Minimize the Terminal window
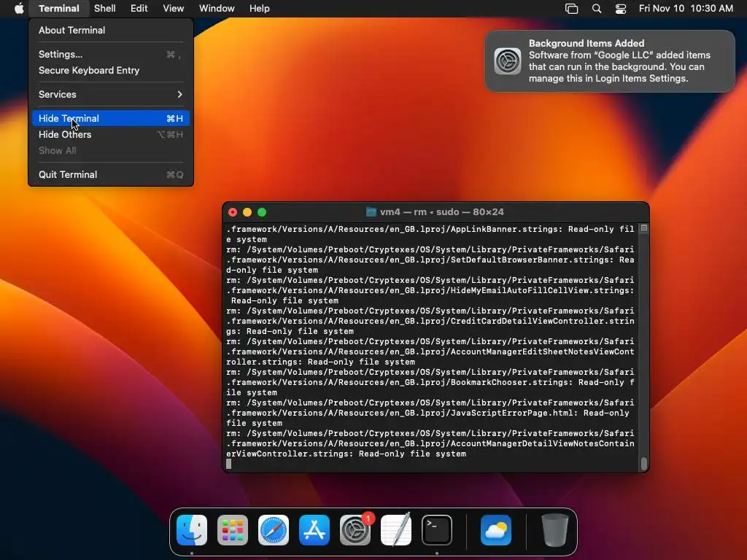This screenshot has height=560, width=747. [x=247, y=212]
